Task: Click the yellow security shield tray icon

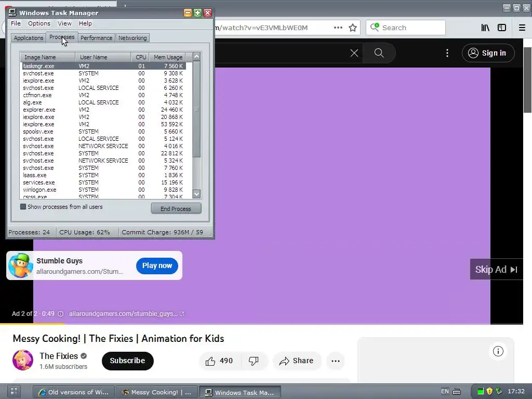Action: [489, 391]
